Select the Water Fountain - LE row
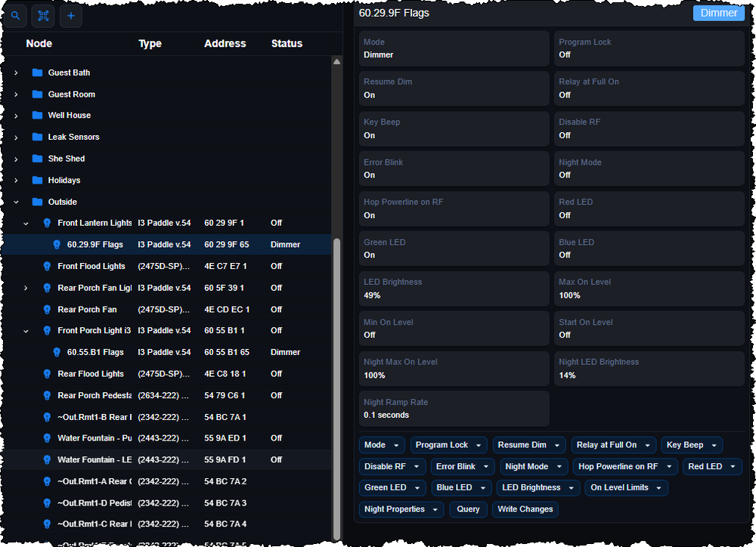The height and width of the screenshot is (547, 756). (168, 460)
